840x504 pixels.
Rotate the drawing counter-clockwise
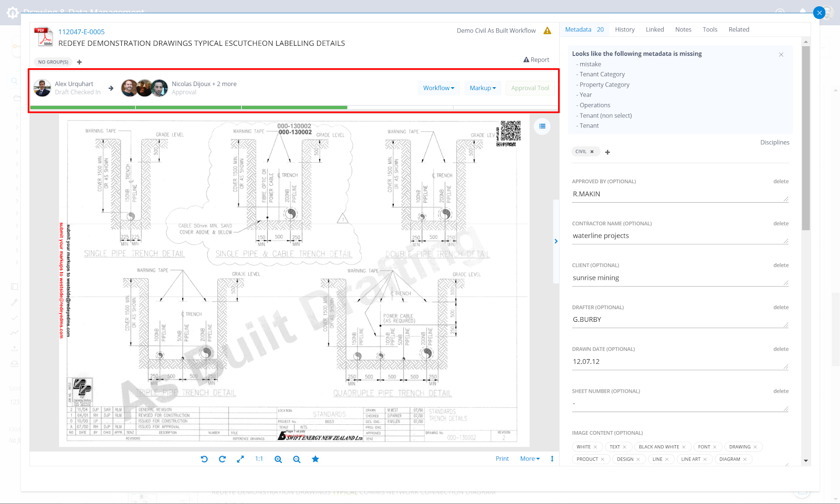[x=204, y=459]
